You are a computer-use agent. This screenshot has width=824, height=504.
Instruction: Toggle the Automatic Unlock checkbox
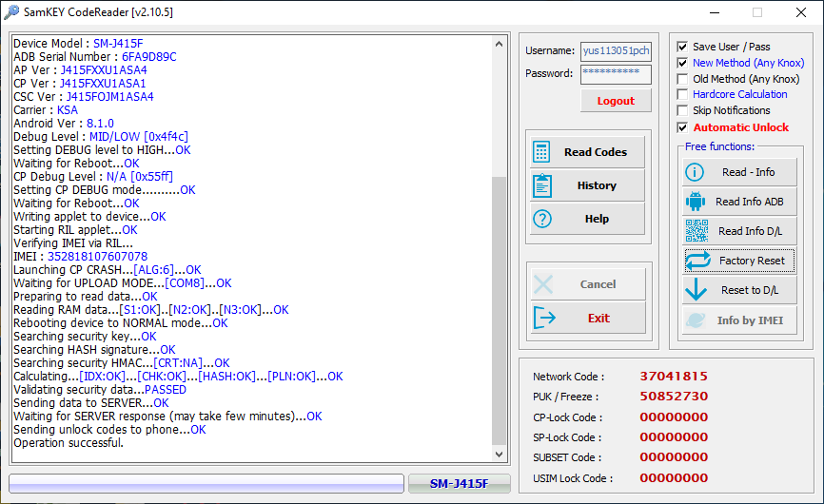click(682, 127)
